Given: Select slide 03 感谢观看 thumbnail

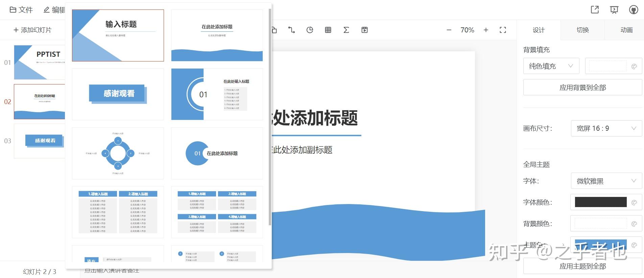Looking at the screenshot, I should (x=39, y=141).
